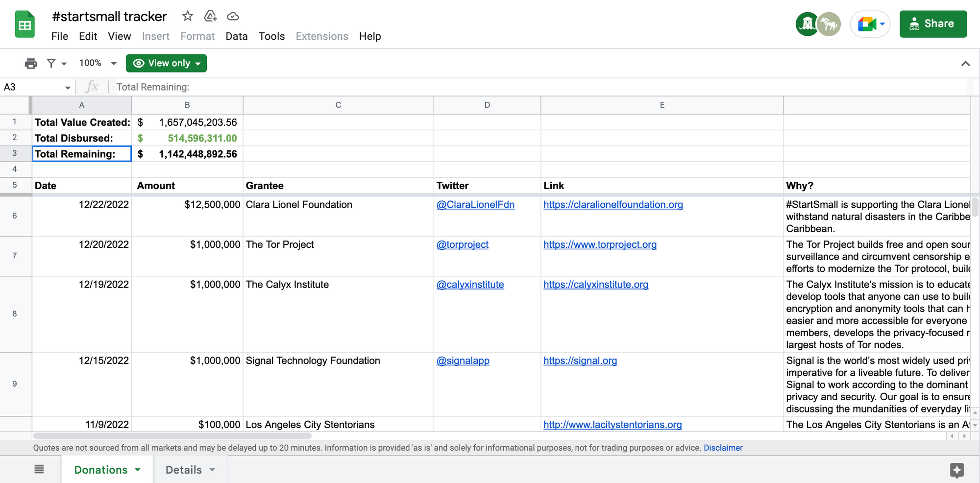
Task: Visit https://calyxinstitute.org link
Action: pyautogui.click(x=596, y=285)
